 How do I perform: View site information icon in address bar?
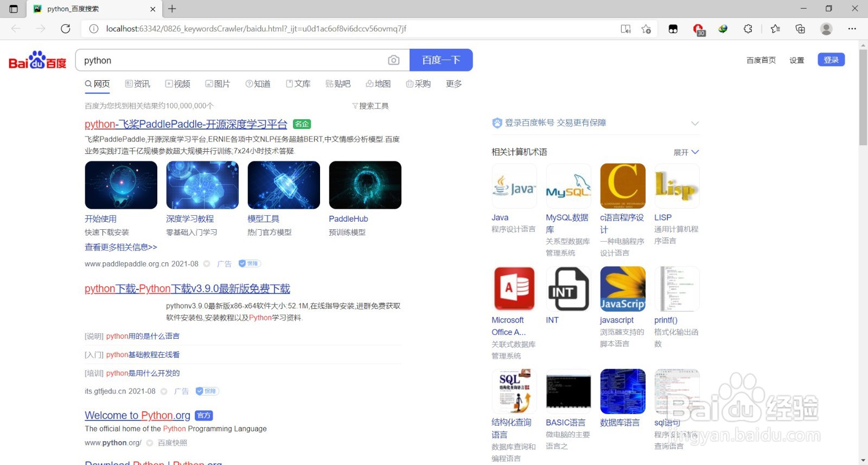(94, 29)
